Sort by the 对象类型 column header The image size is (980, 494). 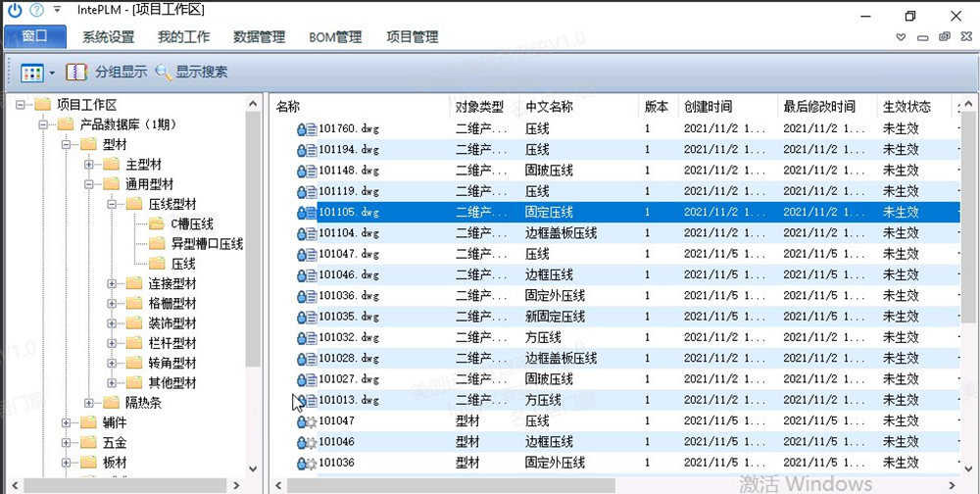[x=479, y=107]
